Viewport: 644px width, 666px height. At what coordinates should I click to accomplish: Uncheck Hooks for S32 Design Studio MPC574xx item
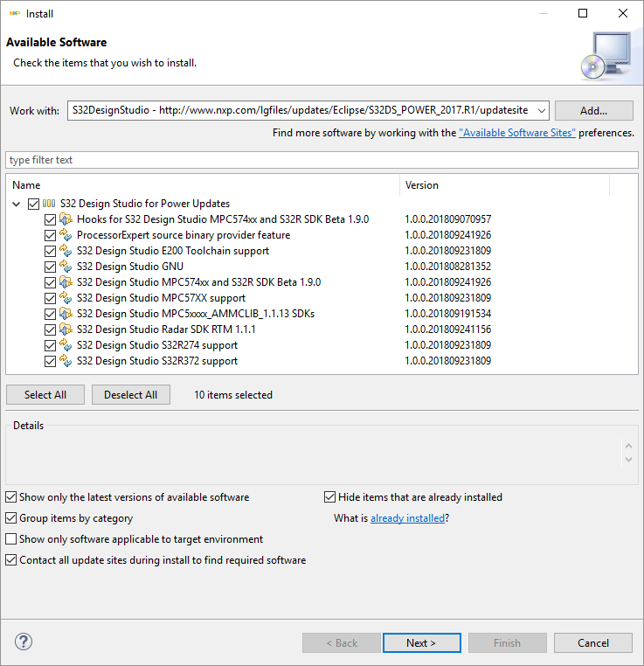[x=50, y=219]
